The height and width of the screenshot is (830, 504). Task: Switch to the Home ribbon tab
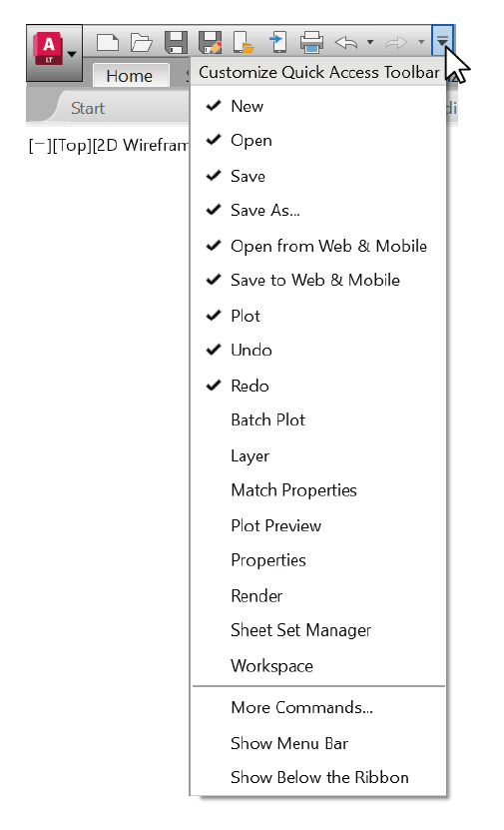129,76
